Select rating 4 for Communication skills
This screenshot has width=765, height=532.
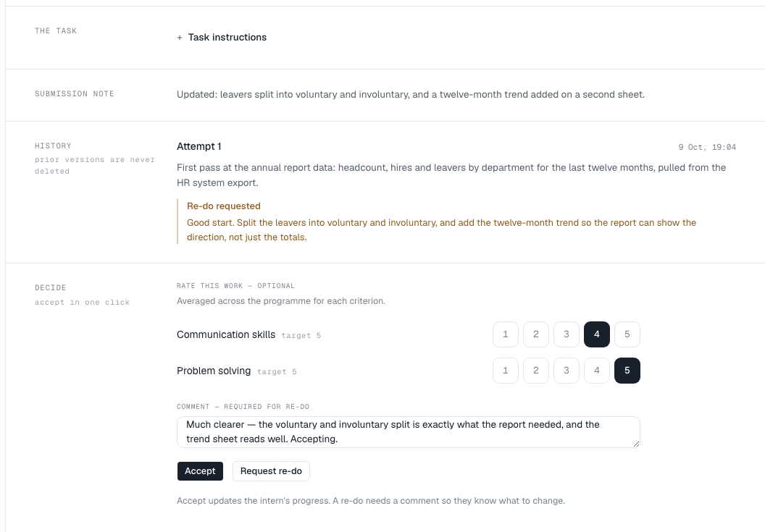[597, 334]
